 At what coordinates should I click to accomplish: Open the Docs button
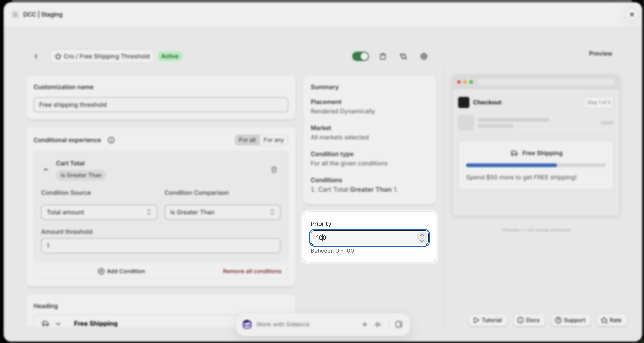[529, 320]
